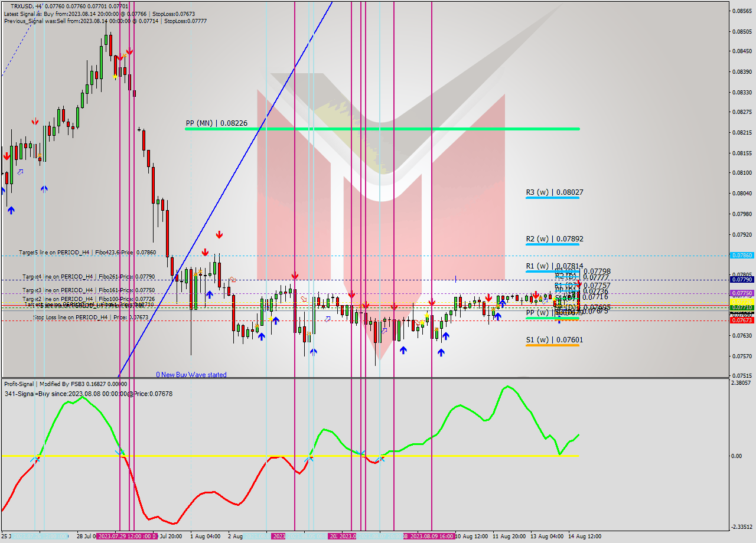Click the dark blue 0.07790 price tag
The width and height of the screenshot is (756, 543).
tap(742, 280)
